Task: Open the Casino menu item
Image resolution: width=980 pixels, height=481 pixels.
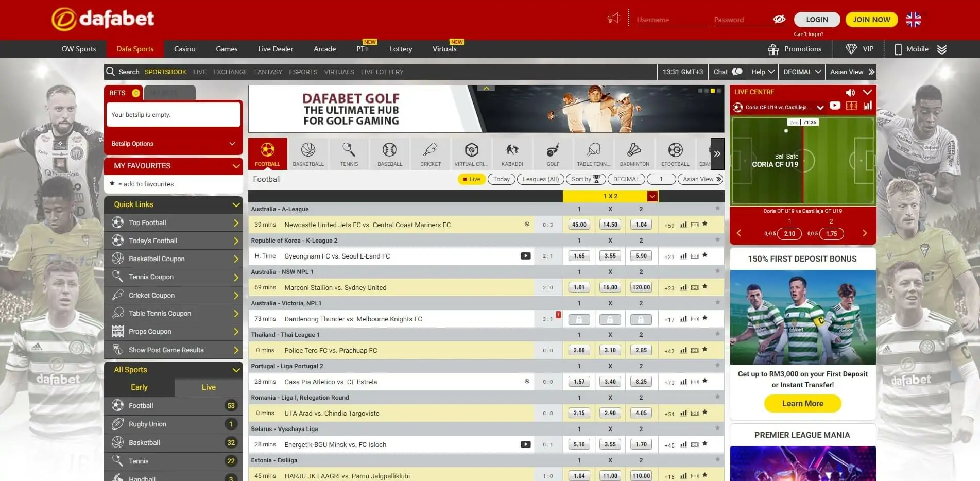Action: [184, 49]
